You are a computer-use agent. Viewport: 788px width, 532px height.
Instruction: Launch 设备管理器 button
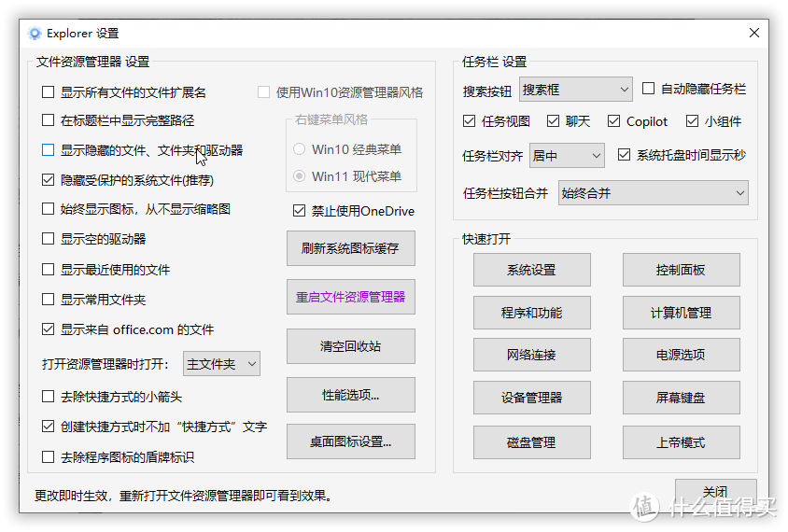pos(531,398)
